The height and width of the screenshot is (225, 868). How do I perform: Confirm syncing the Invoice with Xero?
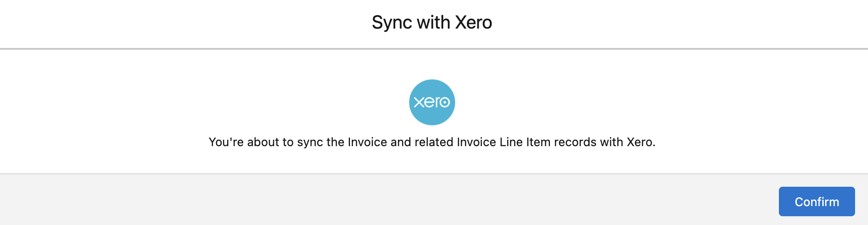pyautogui.click(x=816, y=201)
